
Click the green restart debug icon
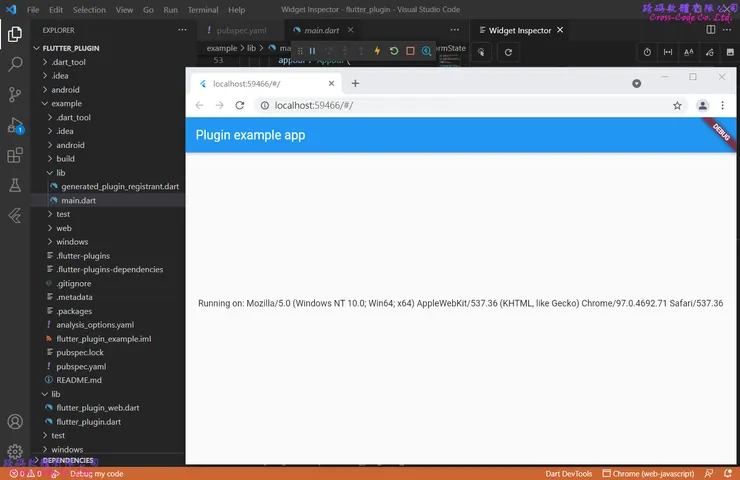pos(394,51)
